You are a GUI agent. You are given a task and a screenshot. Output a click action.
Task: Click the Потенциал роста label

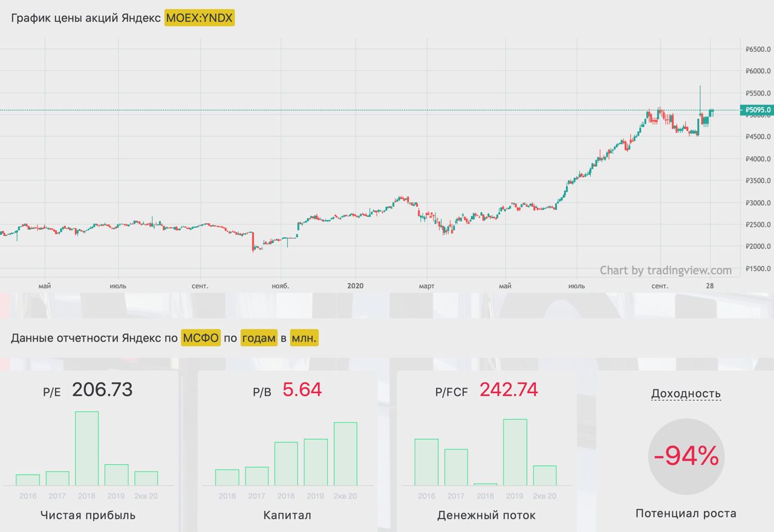click(686, 514)
